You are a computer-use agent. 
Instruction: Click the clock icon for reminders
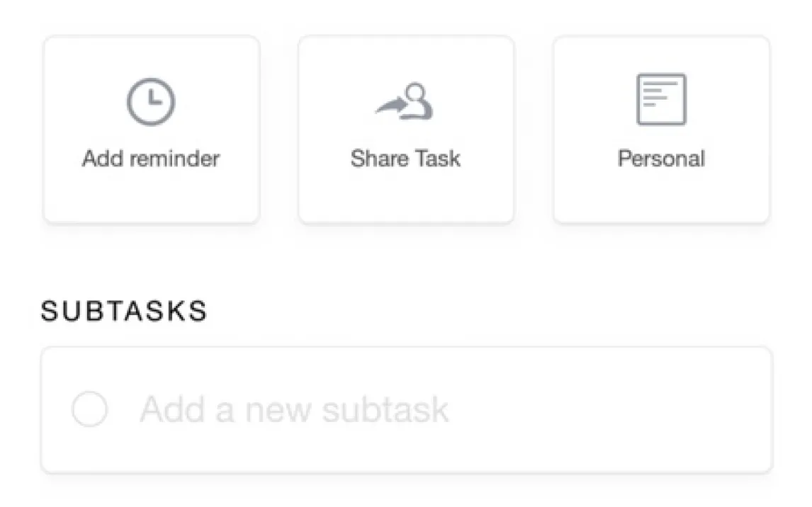pos(151,101)
